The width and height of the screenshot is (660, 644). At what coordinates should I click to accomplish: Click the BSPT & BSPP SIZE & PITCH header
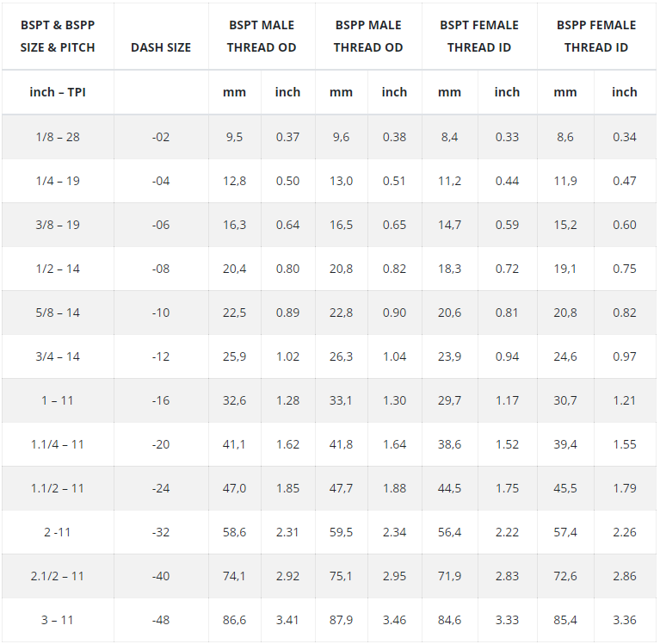click(x=58, y=36)
